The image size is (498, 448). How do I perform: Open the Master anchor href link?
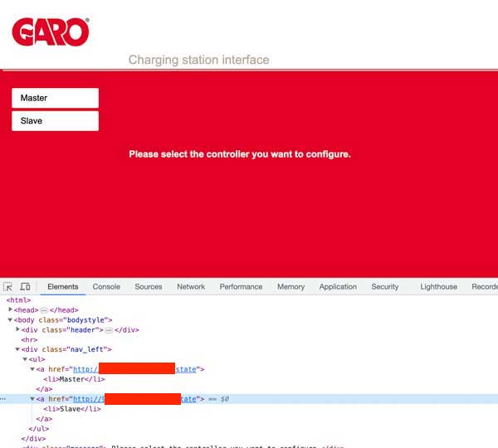pyautogui.click(x=134, y=369)
